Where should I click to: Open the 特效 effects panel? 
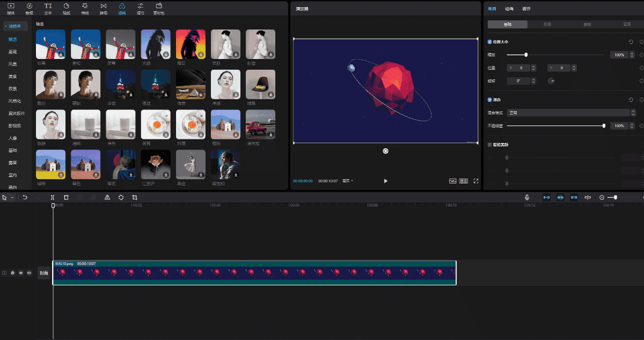(85, 8)
